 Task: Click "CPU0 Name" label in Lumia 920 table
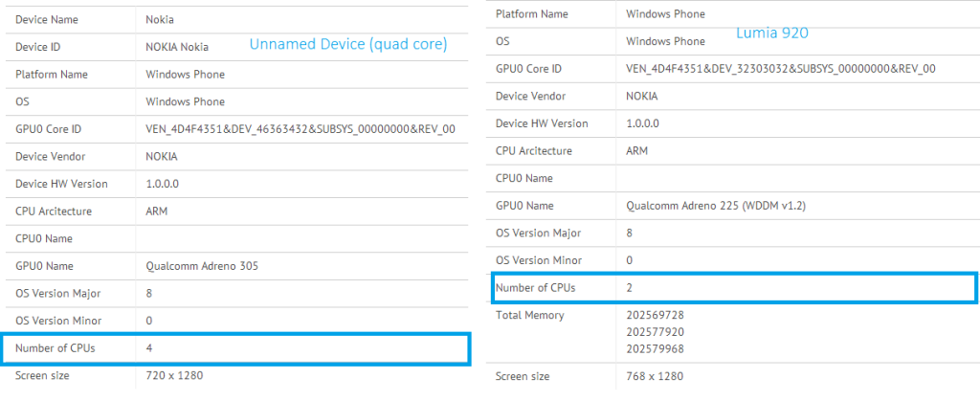click(523, 178)
